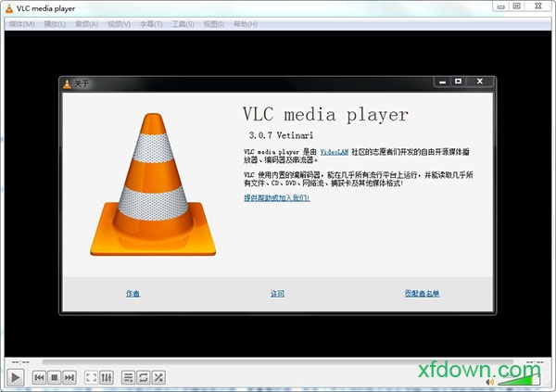Adjust the green volume slider
Screen dimensions: 556x392
519,379
